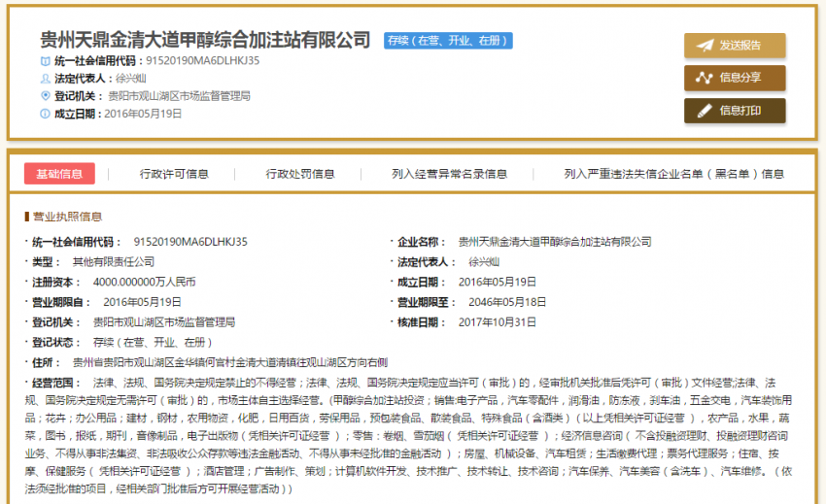Click the 营业期限至 date 2046年05月18日
The width and height of the screenshot is (826, 504).
coord(507,302)
